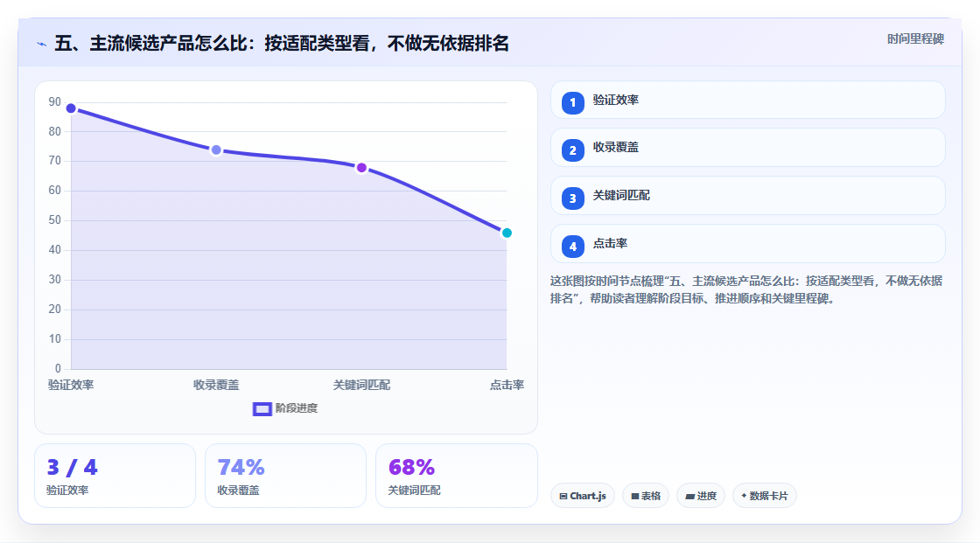The image size is (980, 543).
Task: Click the y-axis value 90
Action: (55, 101)
